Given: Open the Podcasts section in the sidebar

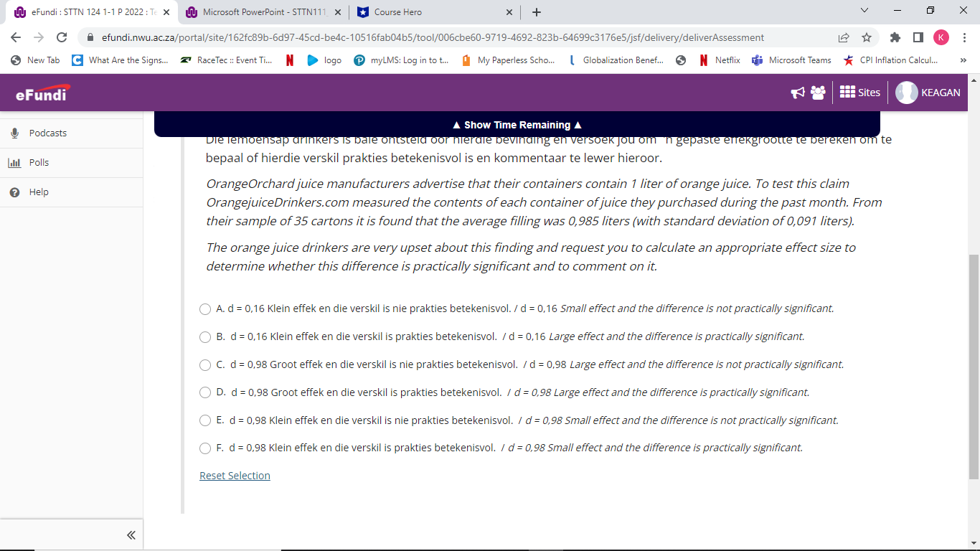Looking at the screenshot, I should click(47, 133).
